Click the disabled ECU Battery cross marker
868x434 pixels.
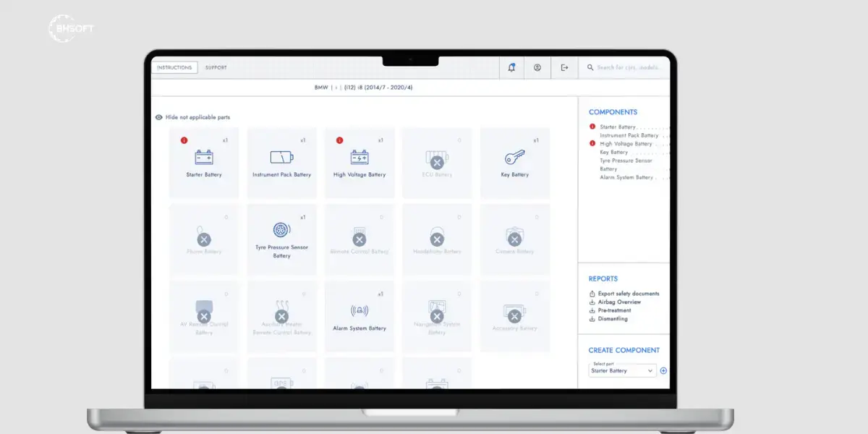click(x=437, y=163)
